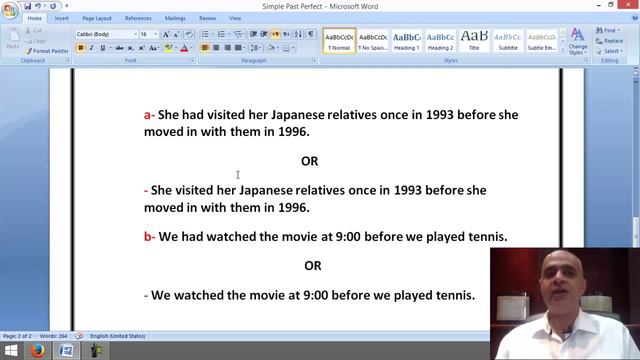Switch to the References tab

[138, 18]
